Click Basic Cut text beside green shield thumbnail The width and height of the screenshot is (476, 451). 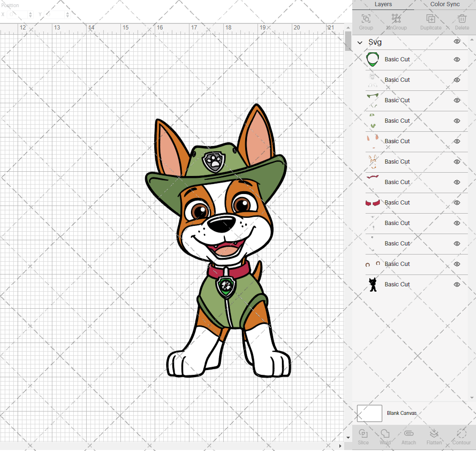[397, 59]
